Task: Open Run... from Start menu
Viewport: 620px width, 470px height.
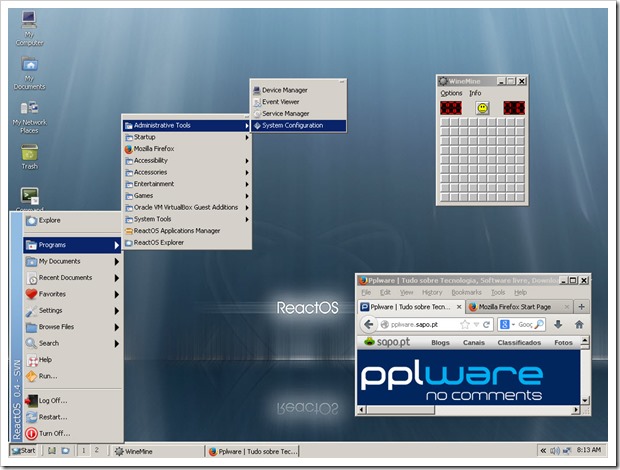Action: [73, 376]
